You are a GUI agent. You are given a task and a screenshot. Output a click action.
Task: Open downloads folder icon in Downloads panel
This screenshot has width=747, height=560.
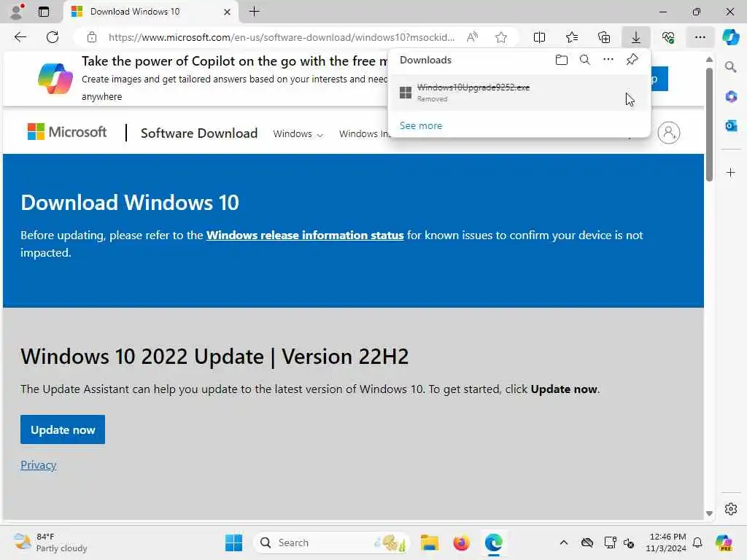[x=562, y=60]
